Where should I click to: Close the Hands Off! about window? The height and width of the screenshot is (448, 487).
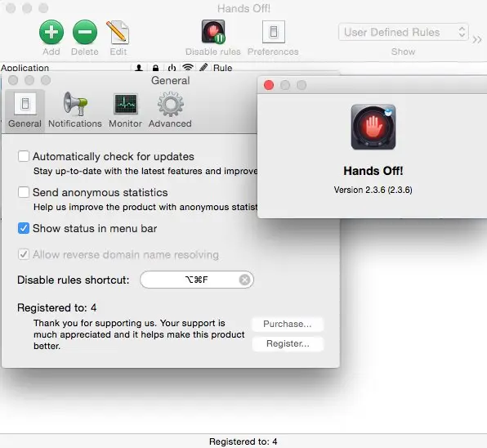click(x=269, y=85)
